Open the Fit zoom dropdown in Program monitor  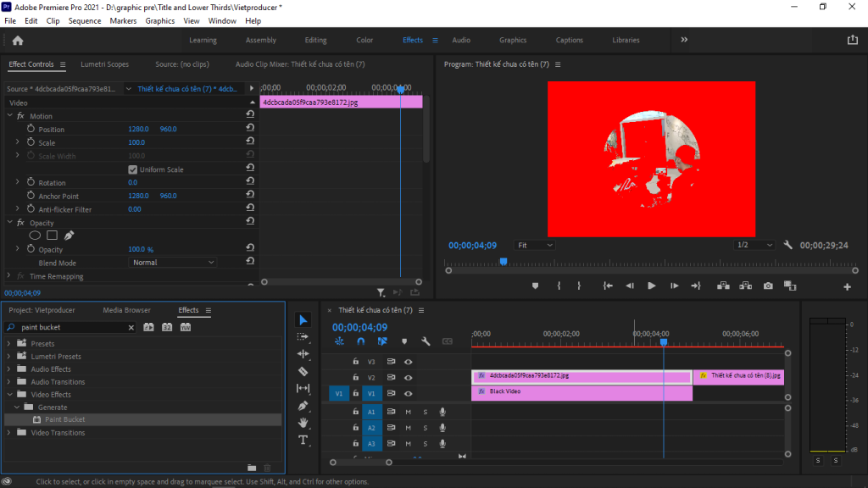tap(535, 244)
